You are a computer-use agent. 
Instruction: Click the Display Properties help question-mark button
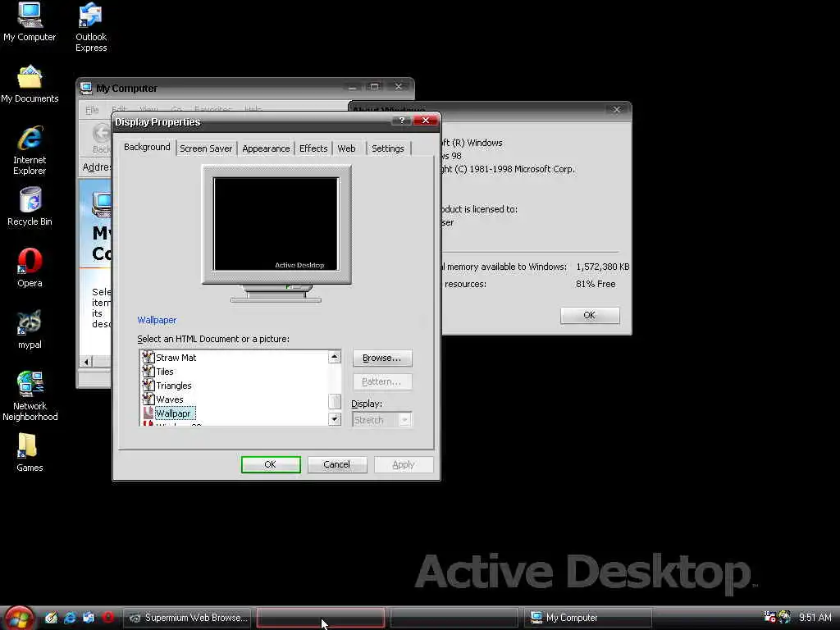coord(401,121)
